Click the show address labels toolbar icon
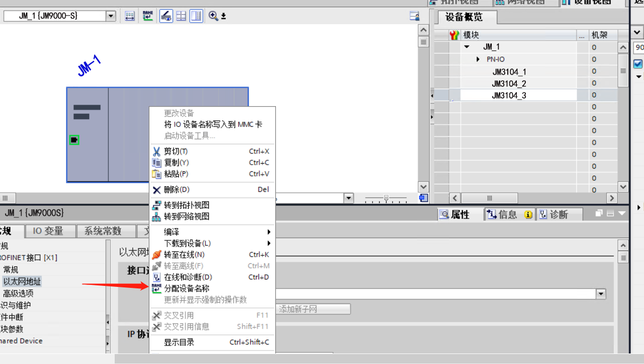This screenshot has width=644, height=364. [130, 16]
